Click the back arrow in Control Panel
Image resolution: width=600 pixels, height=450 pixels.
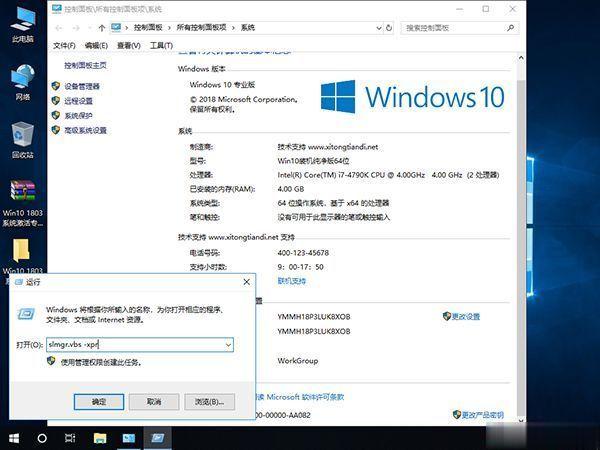point(59,27)
